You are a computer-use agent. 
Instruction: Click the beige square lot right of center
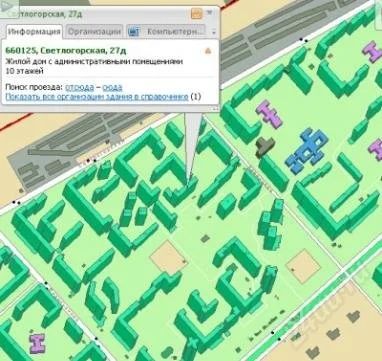303,266
